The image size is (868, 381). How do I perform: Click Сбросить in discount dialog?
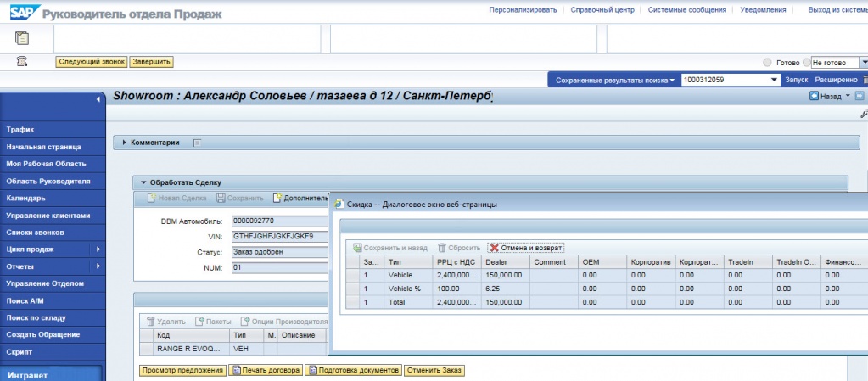(x=459, y=248)
